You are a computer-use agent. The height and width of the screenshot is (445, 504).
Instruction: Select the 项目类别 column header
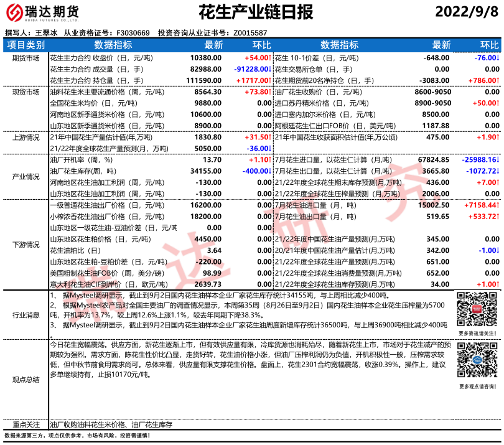[26, 45]
